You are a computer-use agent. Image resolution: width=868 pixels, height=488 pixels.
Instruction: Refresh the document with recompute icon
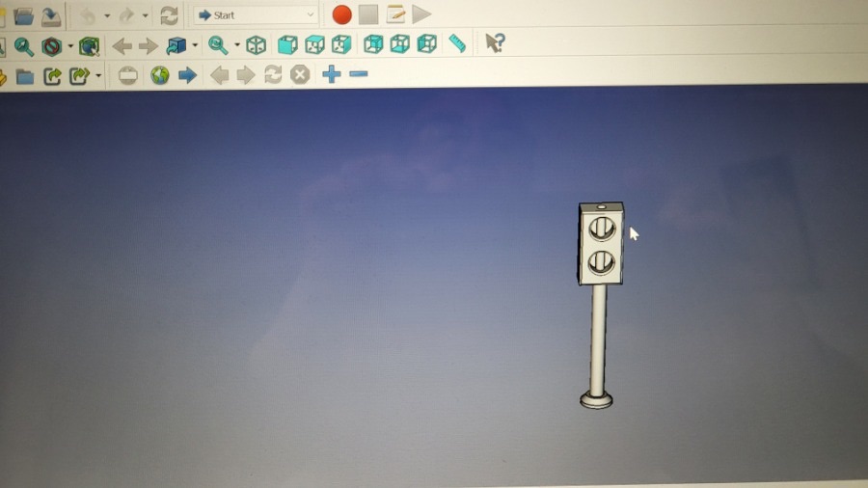(x=169, y=15)
